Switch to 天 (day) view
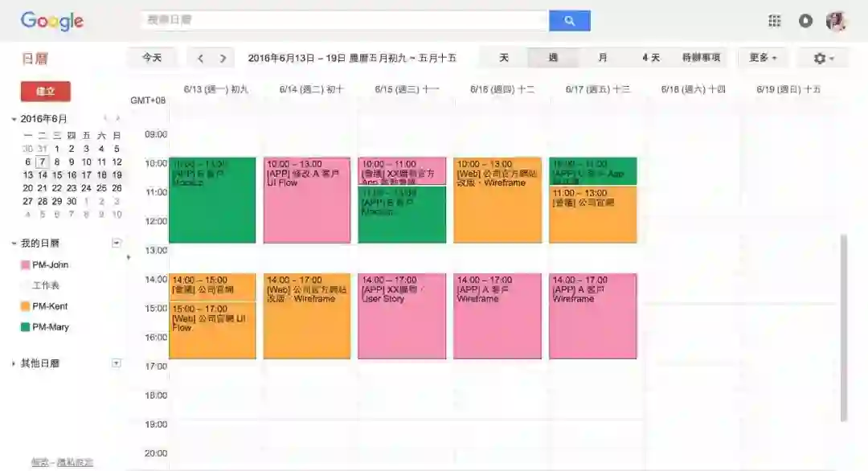 504,58
